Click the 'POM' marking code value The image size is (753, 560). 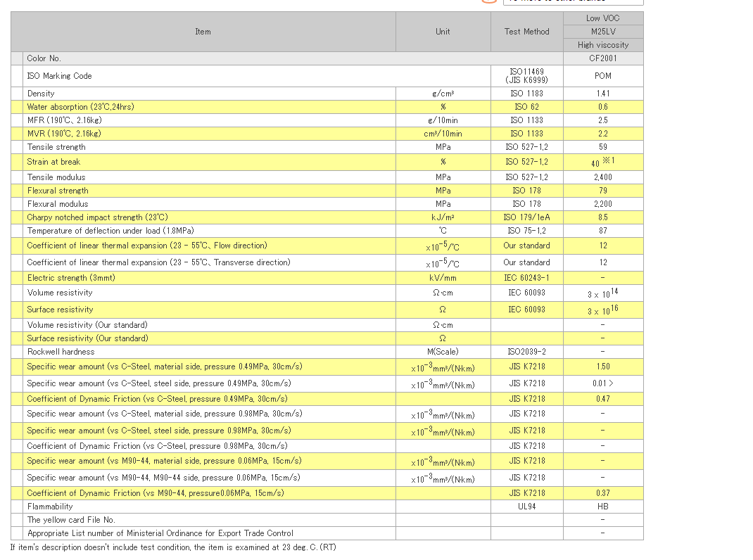pyautogui.click(x=603, y=76)
